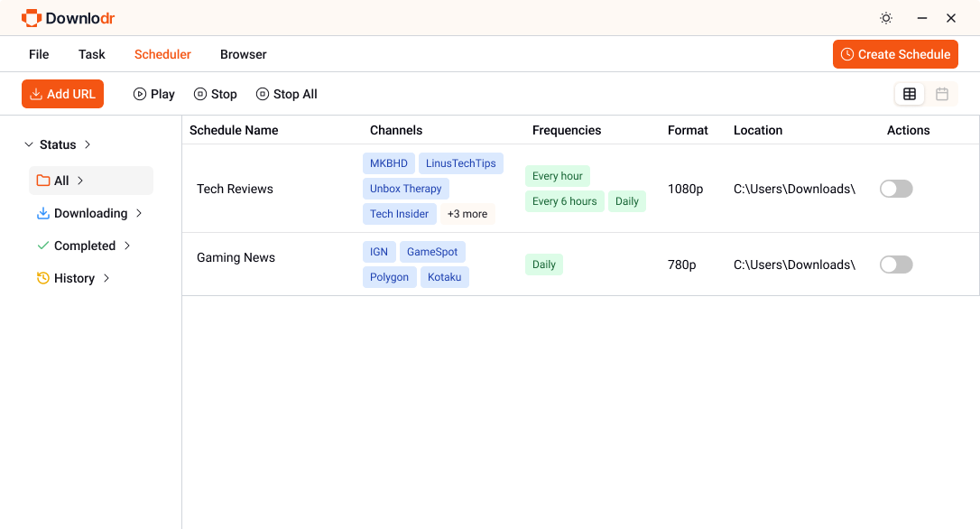Viewport: 980px width, 529px height.
Task: Collapse the Status section chevron
Action: pos(29,144)
